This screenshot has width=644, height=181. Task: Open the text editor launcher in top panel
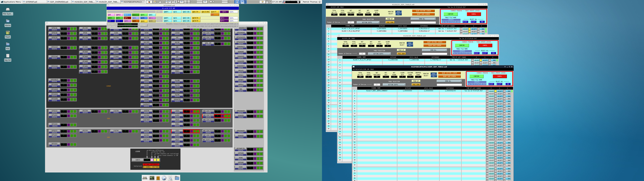point(154,2)
